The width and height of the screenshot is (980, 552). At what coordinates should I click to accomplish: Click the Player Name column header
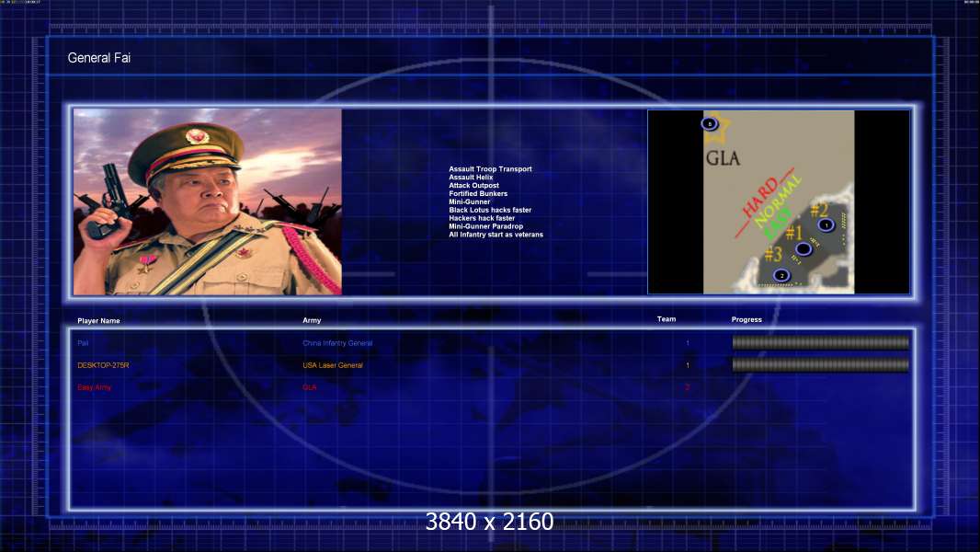pyautogui.click(x=98, y=321)
